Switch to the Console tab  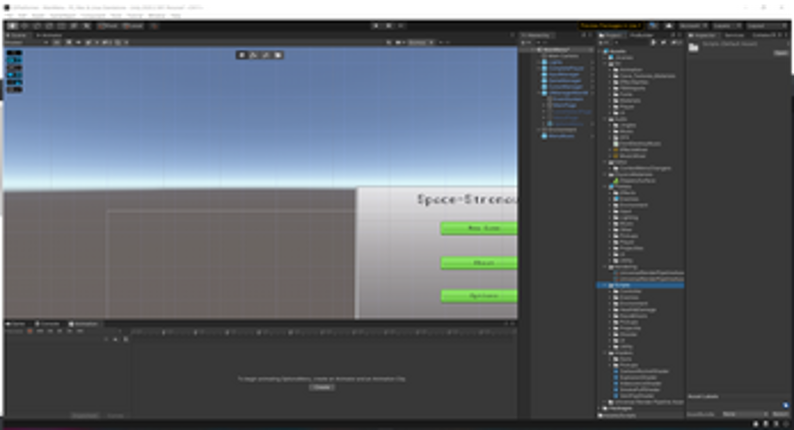point(48,324)
